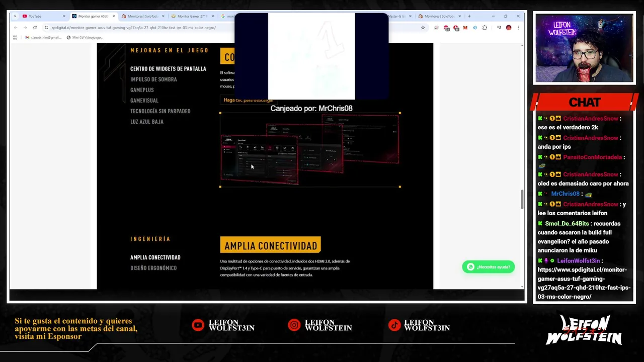The width and height of the screenshot is (644, 362).
Task: Click the screenshot-style extension icon left of red icons
Action: point(437,28)
